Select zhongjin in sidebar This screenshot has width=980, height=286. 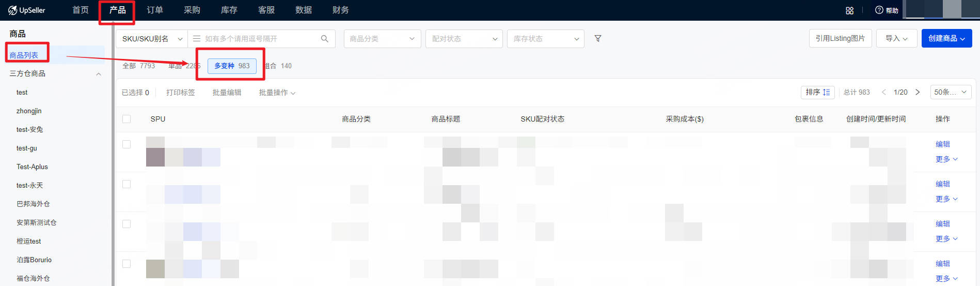point(29,111)
